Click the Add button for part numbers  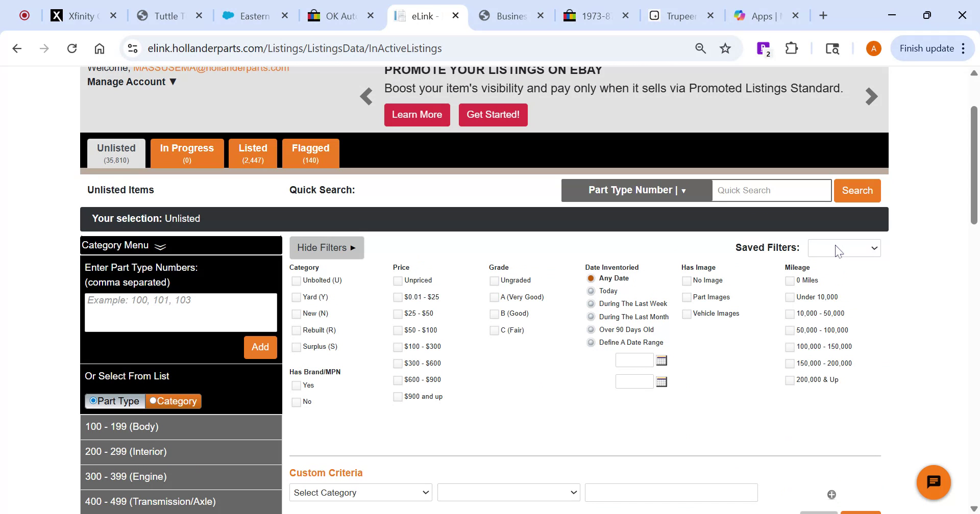point(260,347)
